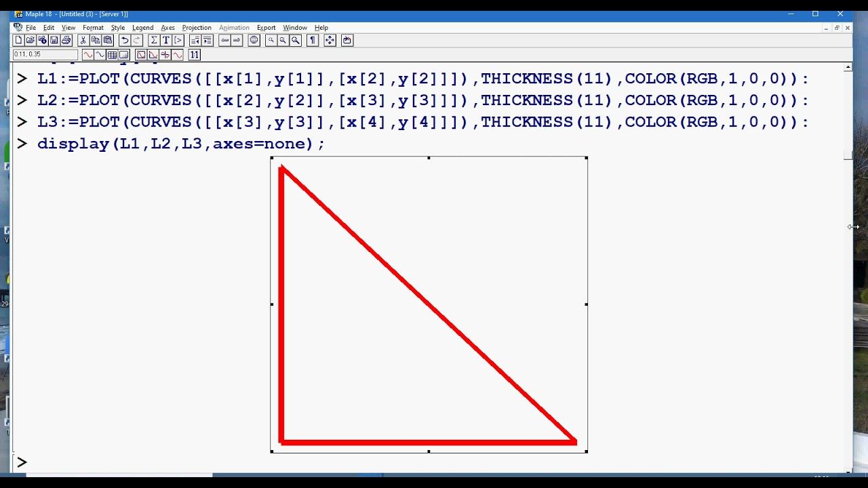
Task: Toggle nonprinting characters with paragraph icon
Action: tap(313, 40)
